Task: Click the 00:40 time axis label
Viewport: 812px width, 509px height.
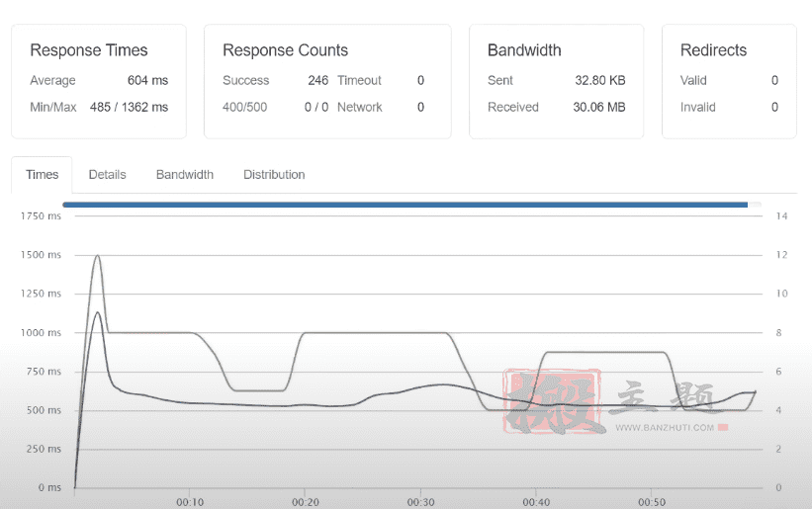Action: click(536, 502)
